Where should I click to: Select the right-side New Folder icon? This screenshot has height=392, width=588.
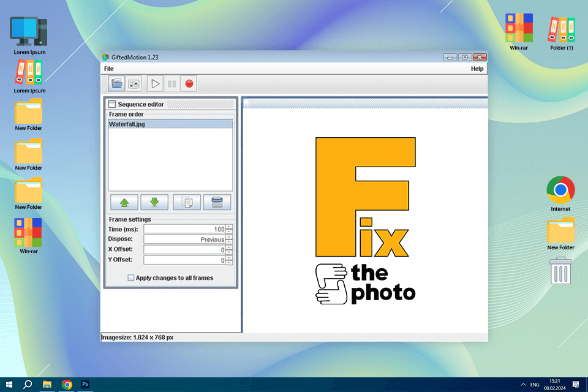[560, 234]
